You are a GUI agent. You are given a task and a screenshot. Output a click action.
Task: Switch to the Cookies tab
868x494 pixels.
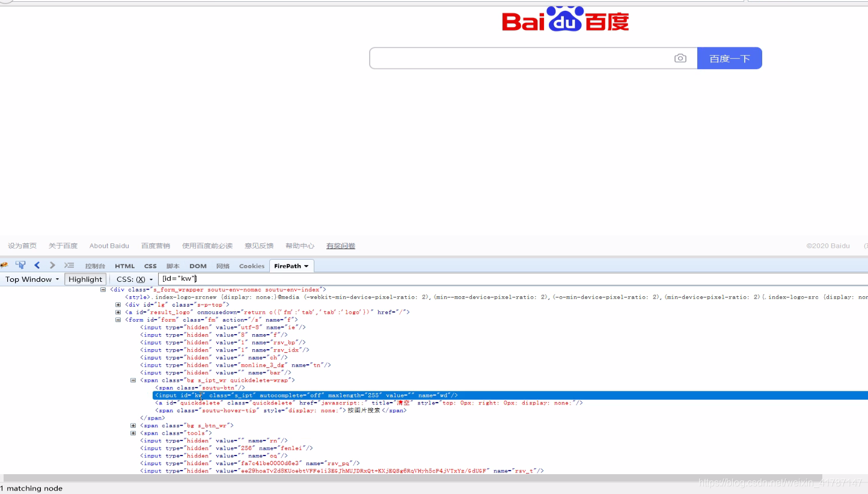click(252, 266)
